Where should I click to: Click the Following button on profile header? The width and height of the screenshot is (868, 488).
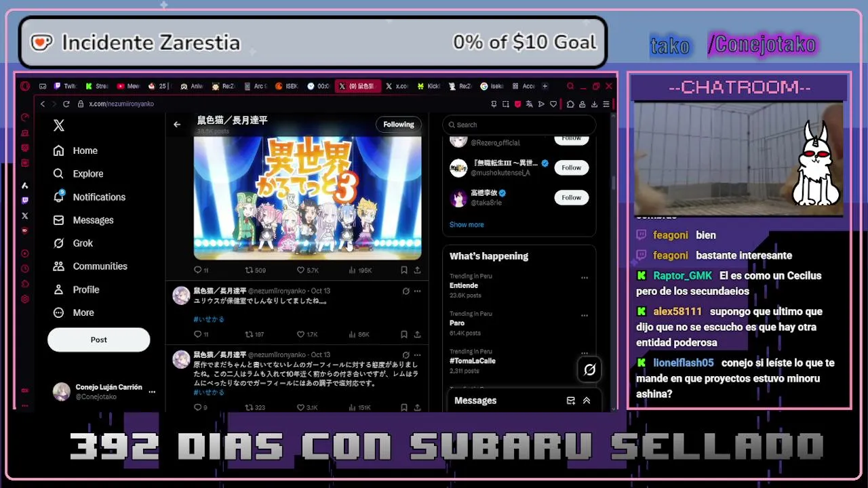398,125
